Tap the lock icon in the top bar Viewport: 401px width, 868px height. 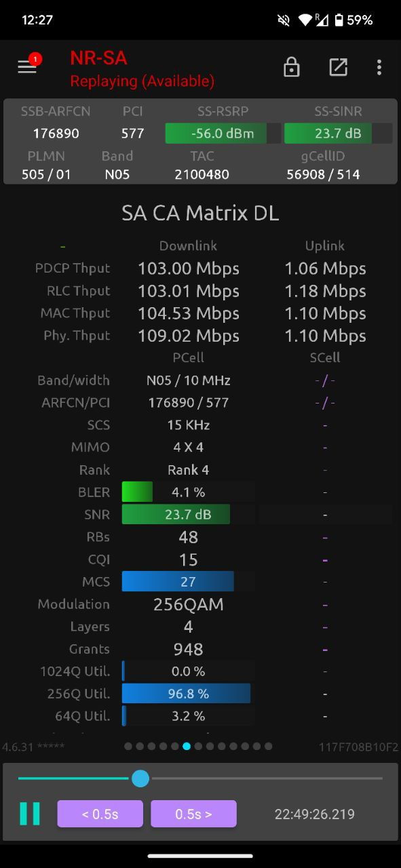291,67
